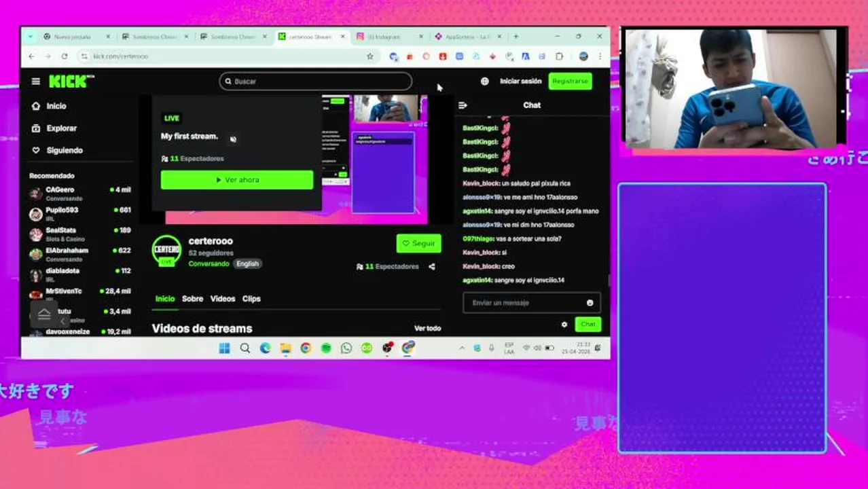Open chat settings gear icon
This screenshot has width=868, height=489.
coord(564,325)
